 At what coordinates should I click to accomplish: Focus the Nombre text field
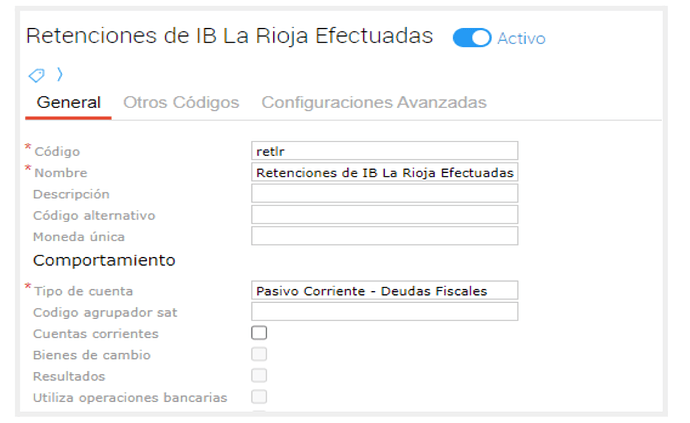coord(384,172)
